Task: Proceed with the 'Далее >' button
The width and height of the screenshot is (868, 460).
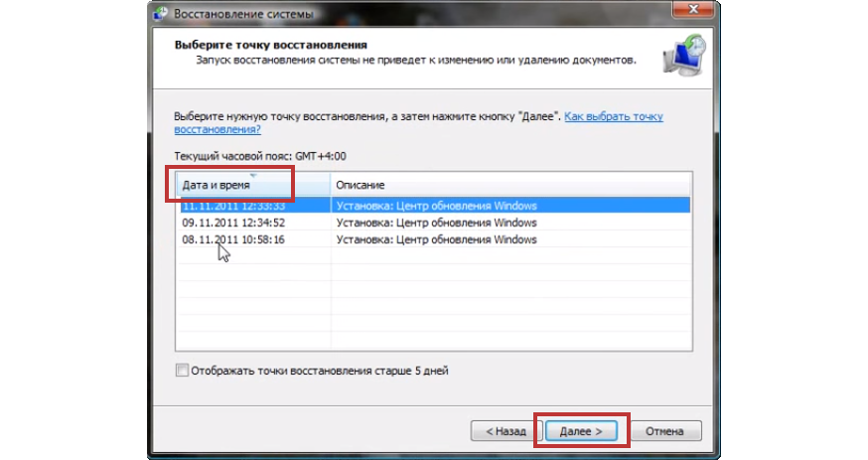Action: pos(581,431)
